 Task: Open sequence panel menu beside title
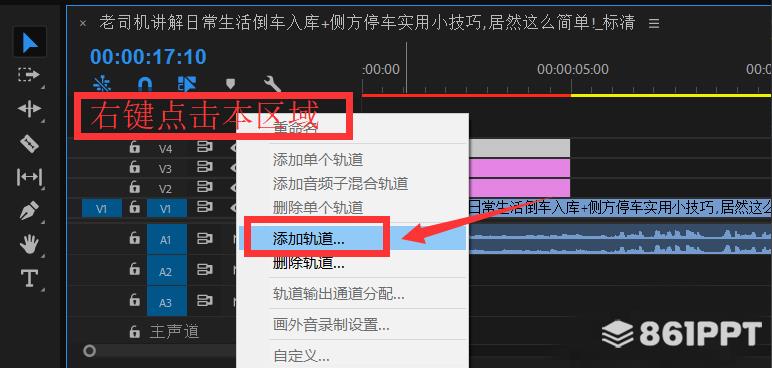pos(654,23)
